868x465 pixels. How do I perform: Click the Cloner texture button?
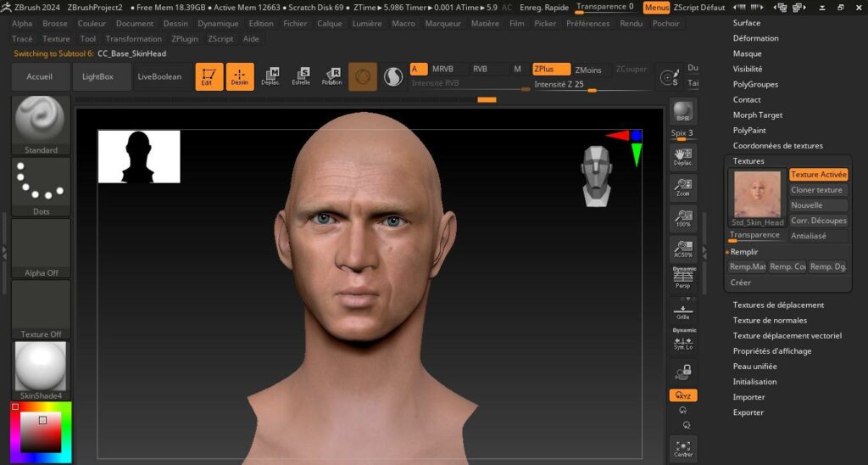816,190
